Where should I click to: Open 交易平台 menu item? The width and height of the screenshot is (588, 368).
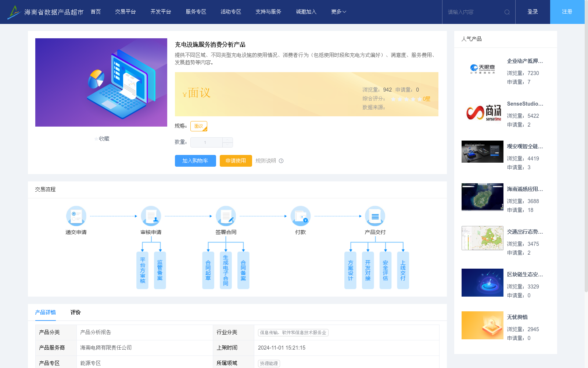[125, 12]
